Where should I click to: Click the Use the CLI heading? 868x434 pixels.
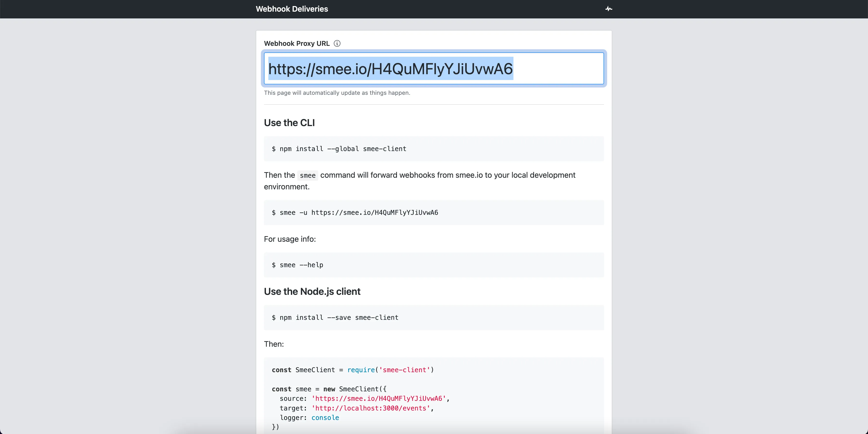[289, 123]
